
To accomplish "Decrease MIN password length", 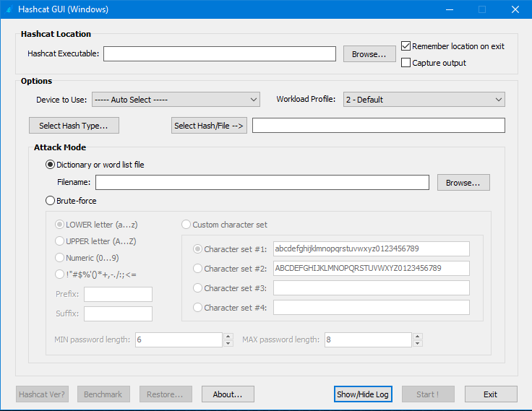I will [x=228, y=344].
